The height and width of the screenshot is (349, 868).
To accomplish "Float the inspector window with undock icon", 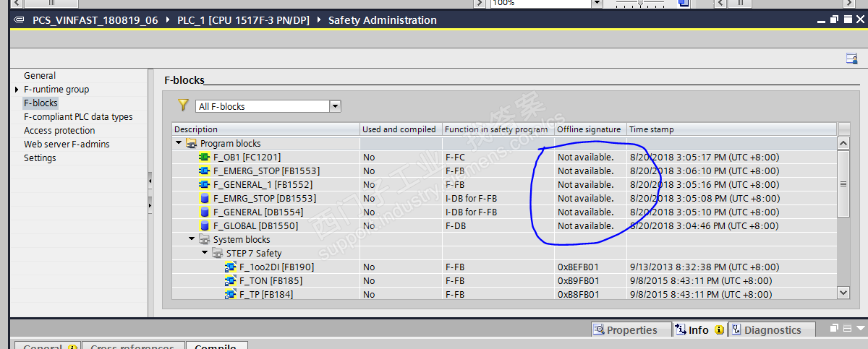I will (834, 328).
